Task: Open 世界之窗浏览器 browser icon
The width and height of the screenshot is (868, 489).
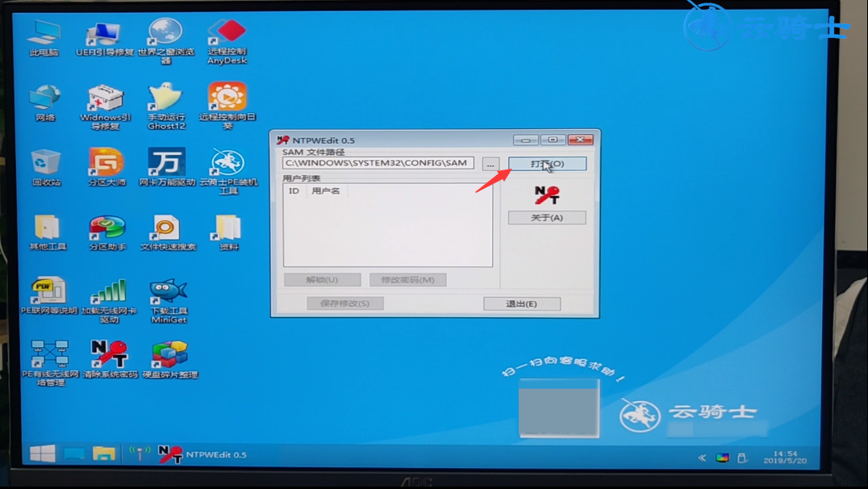Action: (x=165, y=35)
